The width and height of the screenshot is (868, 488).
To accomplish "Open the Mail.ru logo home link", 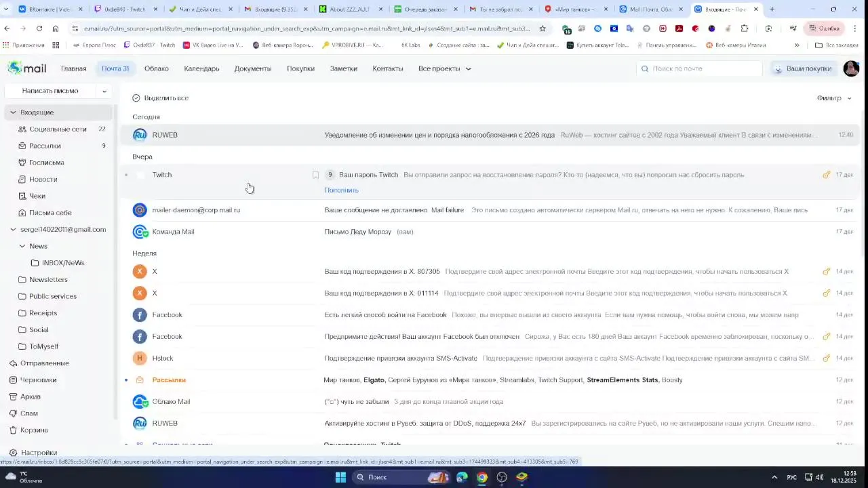I will click(27, 68).
